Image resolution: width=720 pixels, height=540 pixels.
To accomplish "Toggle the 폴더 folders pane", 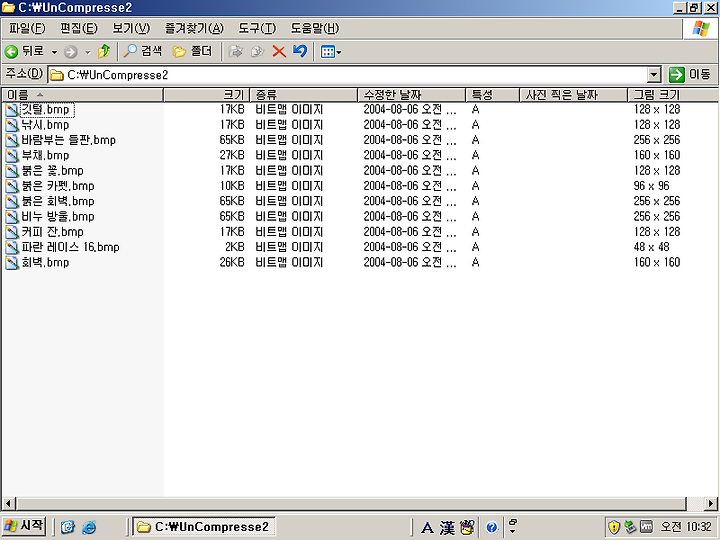I will tap(192, 51).
